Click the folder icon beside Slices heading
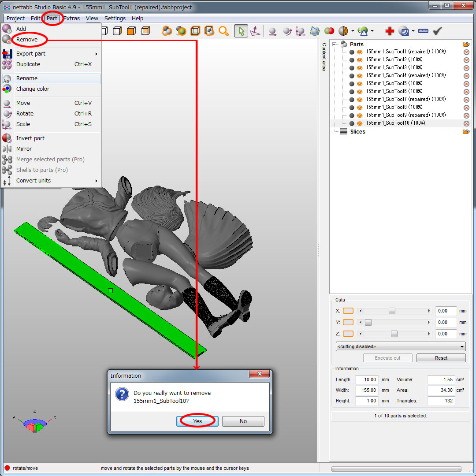 click(x=466, y=132)
